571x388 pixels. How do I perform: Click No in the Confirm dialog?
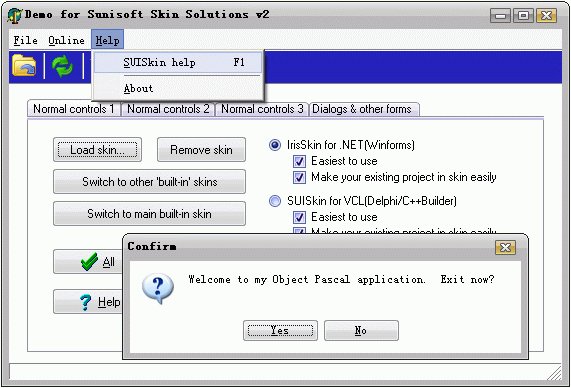pos(361,330)
